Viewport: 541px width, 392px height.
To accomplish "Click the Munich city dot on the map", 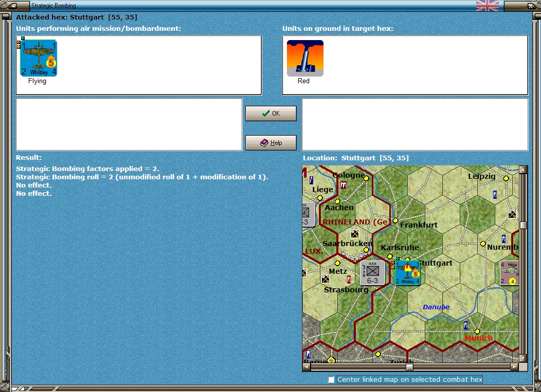I will (x=477, y=331).
